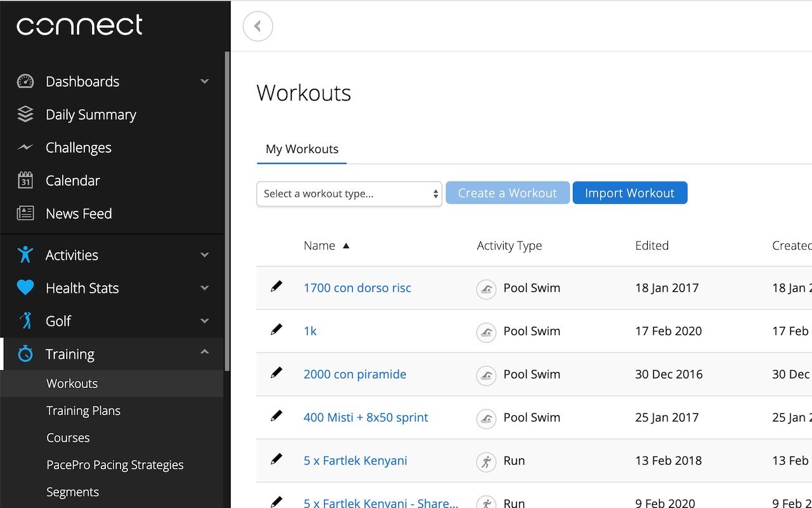Sort workouts by the Name column header
The height and width of the screenshot is (508, 812).
[x=320, y=246]
